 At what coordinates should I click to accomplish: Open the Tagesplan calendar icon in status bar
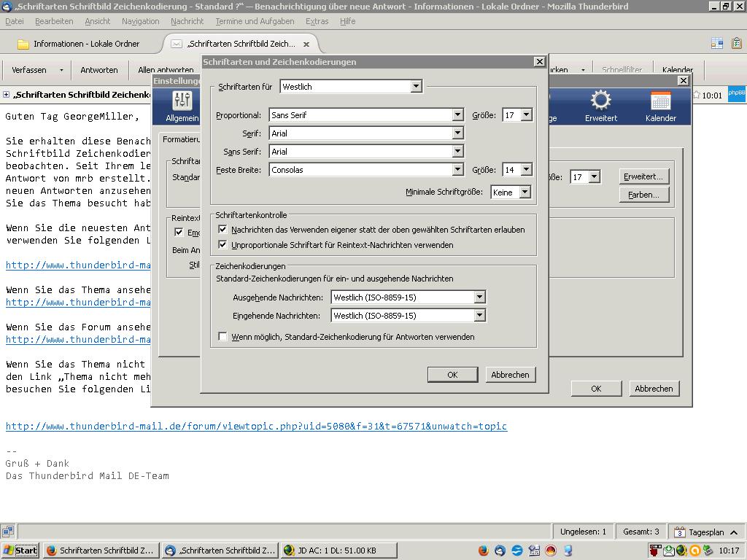click(x=680, y=532)
